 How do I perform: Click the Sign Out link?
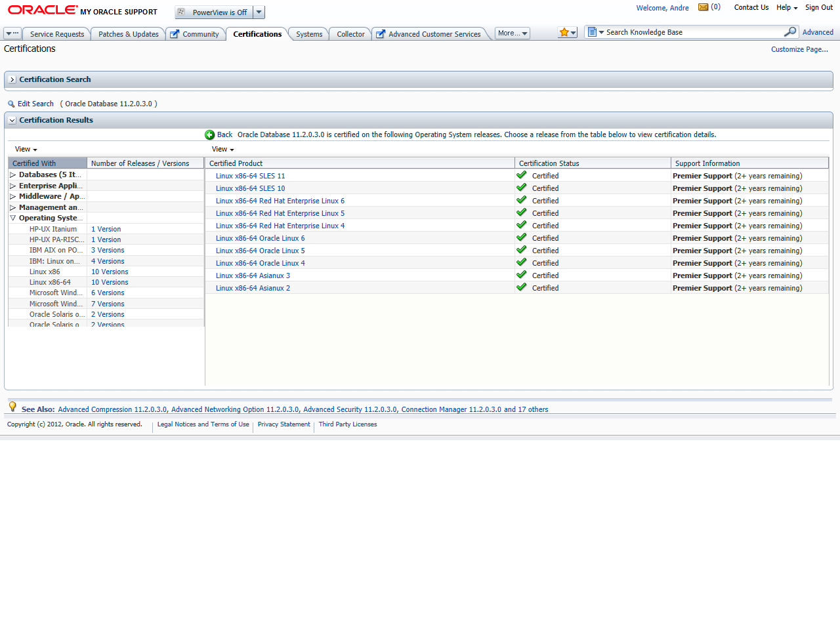tap(819, 7)
